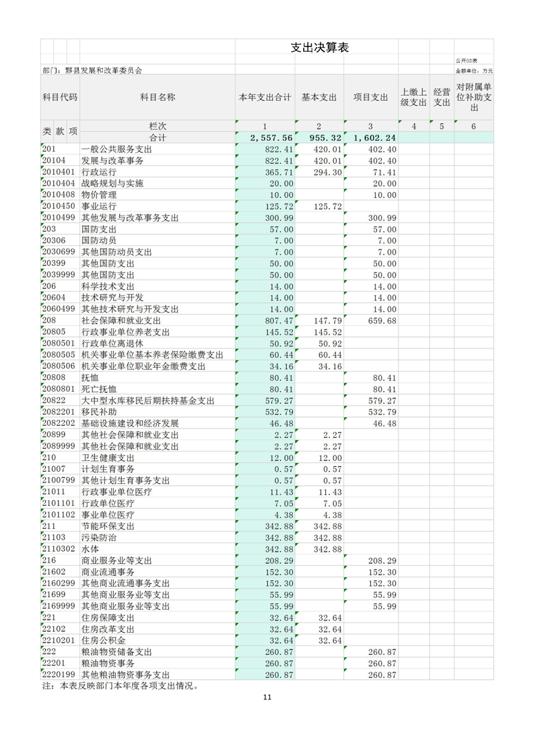
Task: Select the 经营支出 header cell
Action: coord(441,97)
